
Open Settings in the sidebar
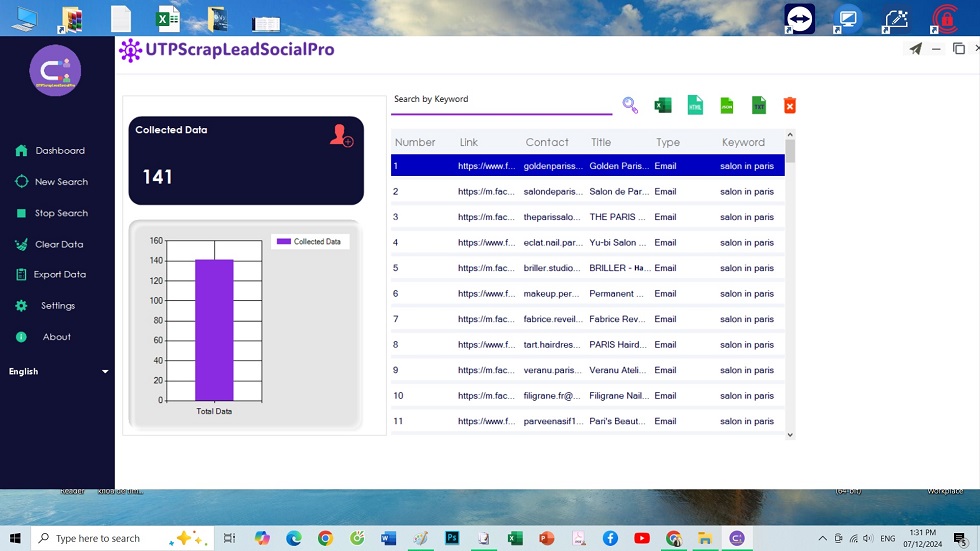(x=57, y=306)
